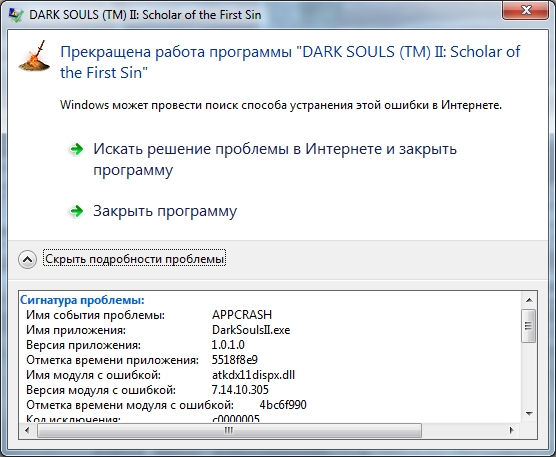The height and width of the screenshot is (457, 556).
Task: Click the horizontal scrollbar right arrow
Action: click(x=511, y=430)
